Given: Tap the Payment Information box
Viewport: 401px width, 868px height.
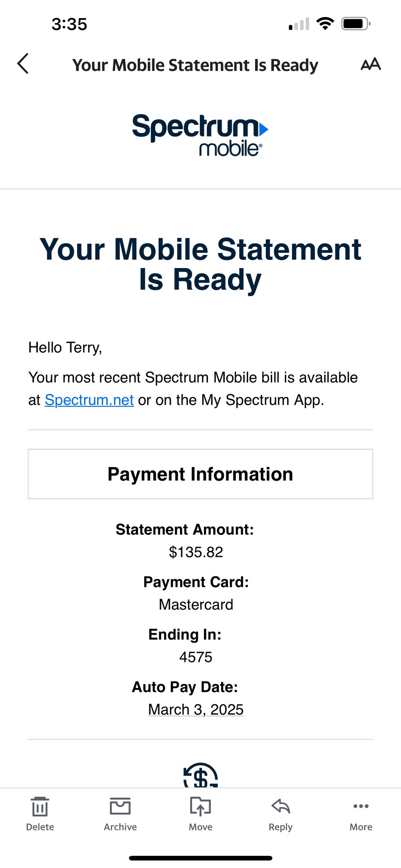Looking at the screenshot, I should [x=200, y=474].
